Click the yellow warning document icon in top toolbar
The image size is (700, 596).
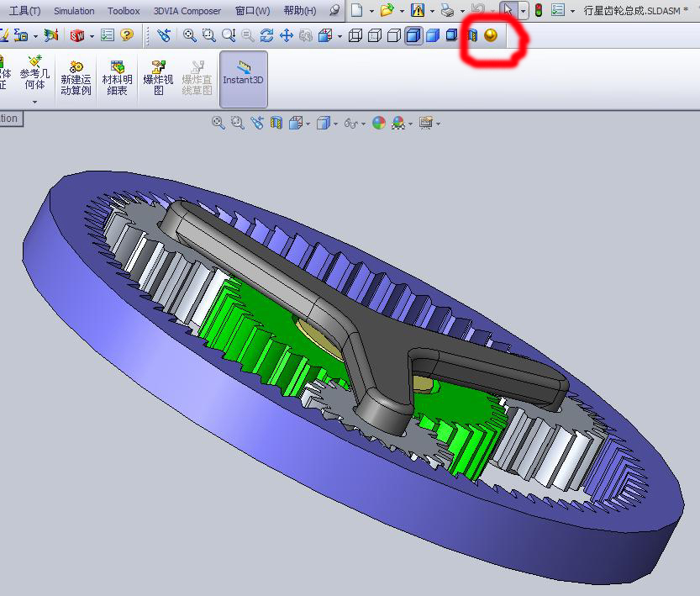pyautogui.click(x=418, y=10)
